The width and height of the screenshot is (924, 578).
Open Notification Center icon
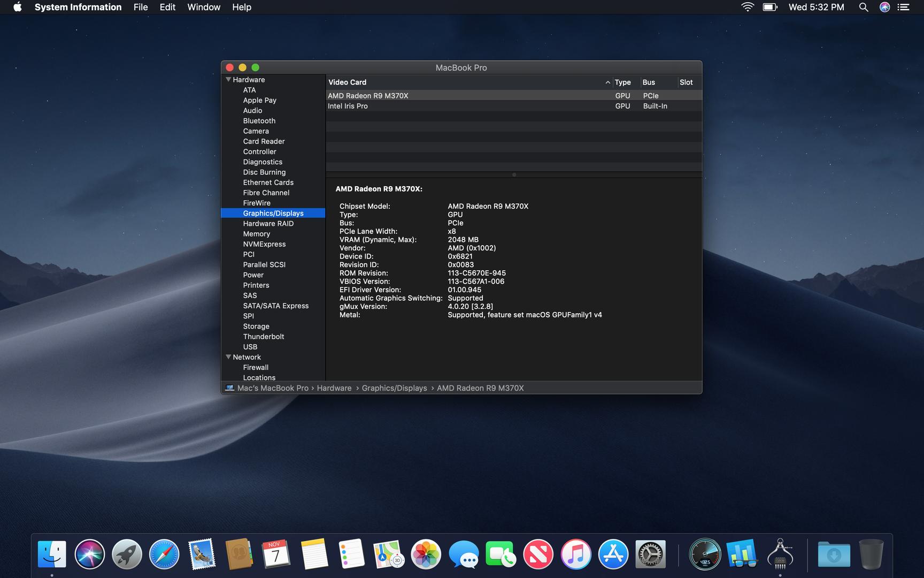coord(904,7)
